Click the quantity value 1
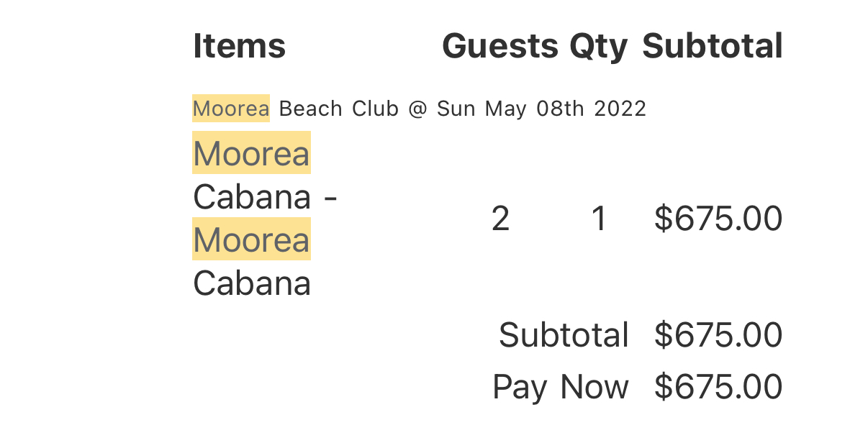868x443 pixels. click(598, 219)
